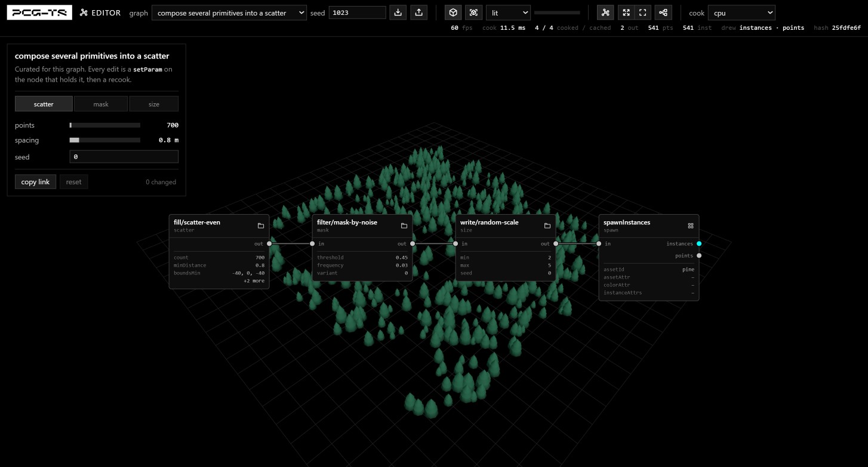Click the folder icon on filter/mask-by-noise node
This screenshot has height=467, width=868.
[404, 225]
